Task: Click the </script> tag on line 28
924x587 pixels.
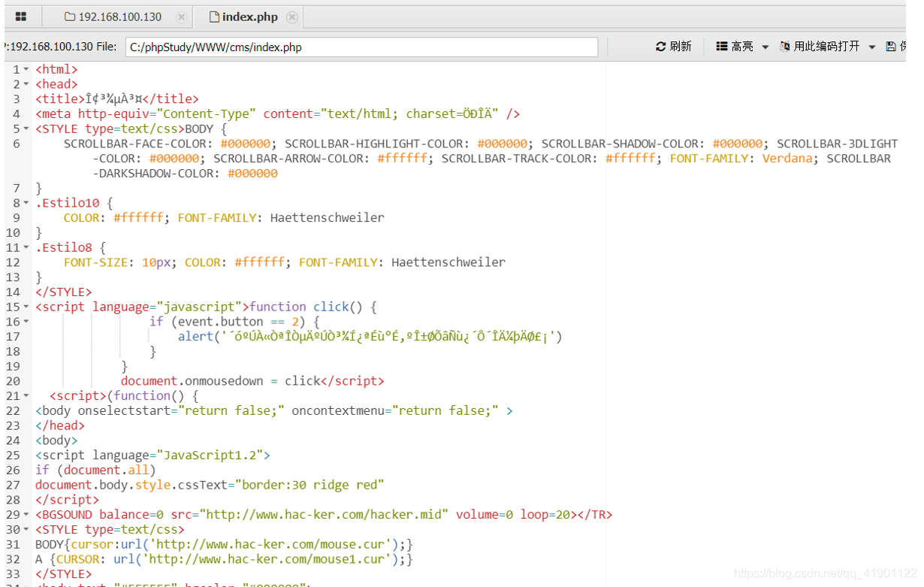Action: (x=68, y=501)
